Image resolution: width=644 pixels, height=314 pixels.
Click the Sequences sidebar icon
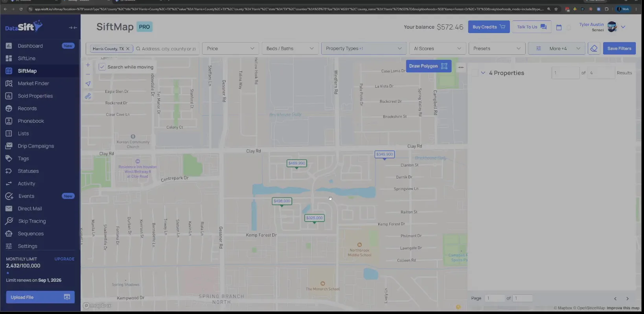click(9, 234)
